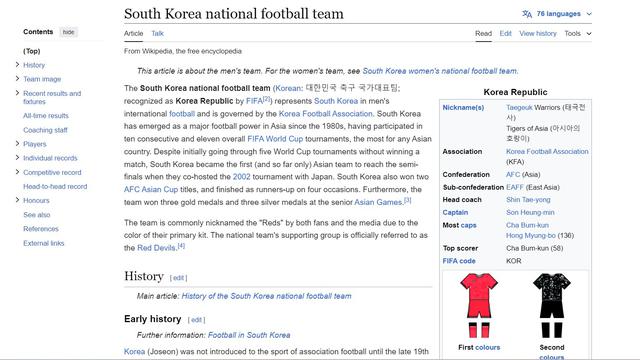Open Korea Football Association link in intro paragraph
The image size is (640, 360).
click(x=326, y=113)
